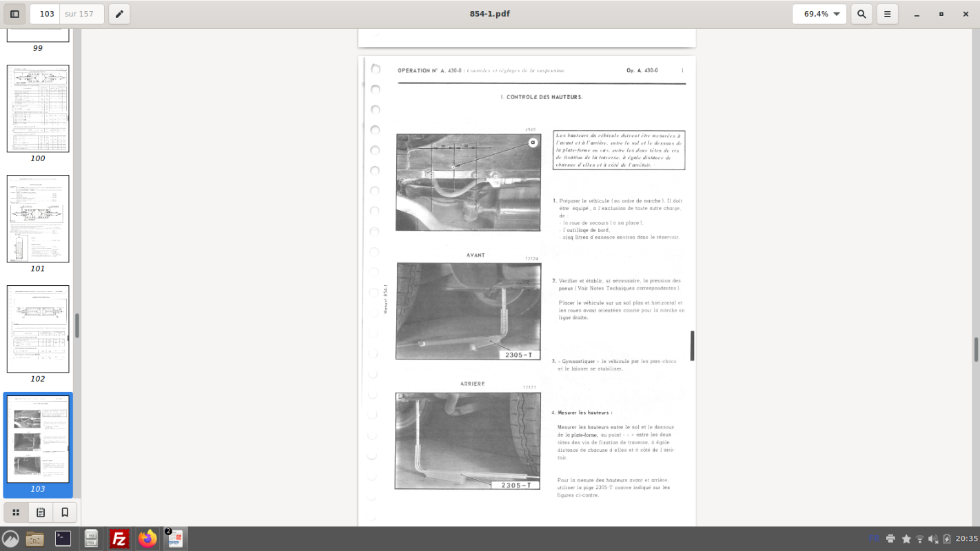Expand the 69,4% zoom dropdown
The width and height of the screenshot is (980, 551).
[819, 14]
